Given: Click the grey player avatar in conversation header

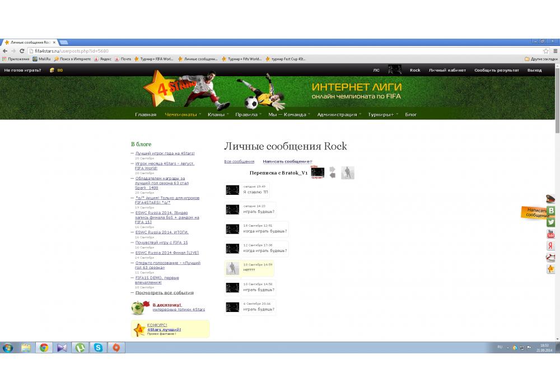Looking at the screenshot, I should click(348, 173).
